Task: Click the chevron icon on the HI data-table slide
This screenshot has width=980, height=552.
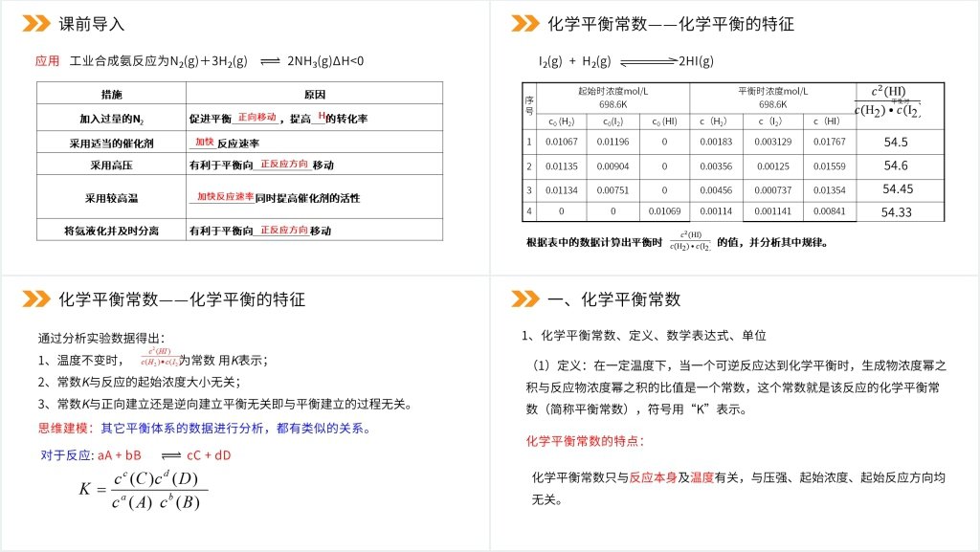Action: [525, 24]
